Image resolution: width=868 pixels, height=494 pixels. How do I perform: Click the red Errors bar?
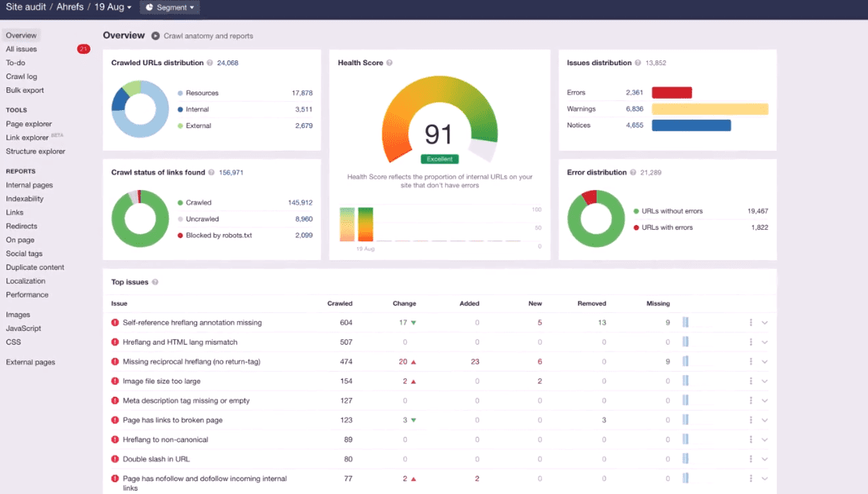(672, 92)
